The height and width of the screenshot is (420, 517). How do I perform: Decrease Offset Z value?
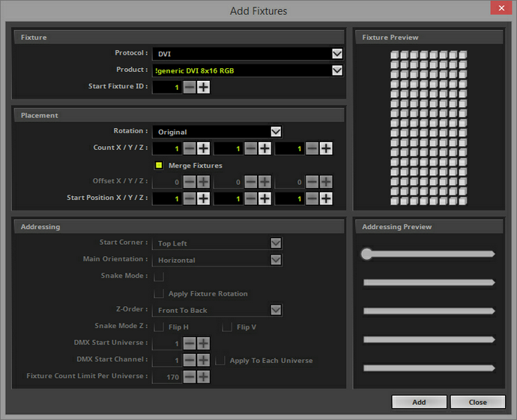coord(312,182)
